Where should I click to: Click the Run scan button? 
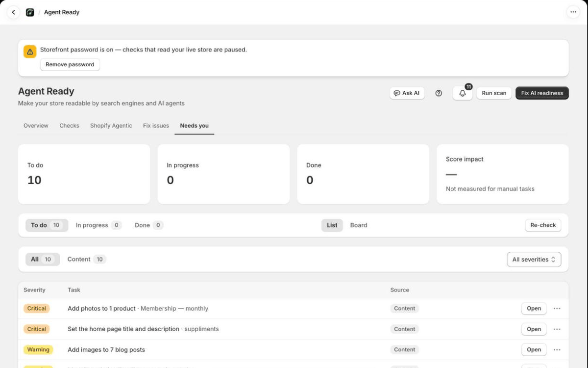coord(494,93)
